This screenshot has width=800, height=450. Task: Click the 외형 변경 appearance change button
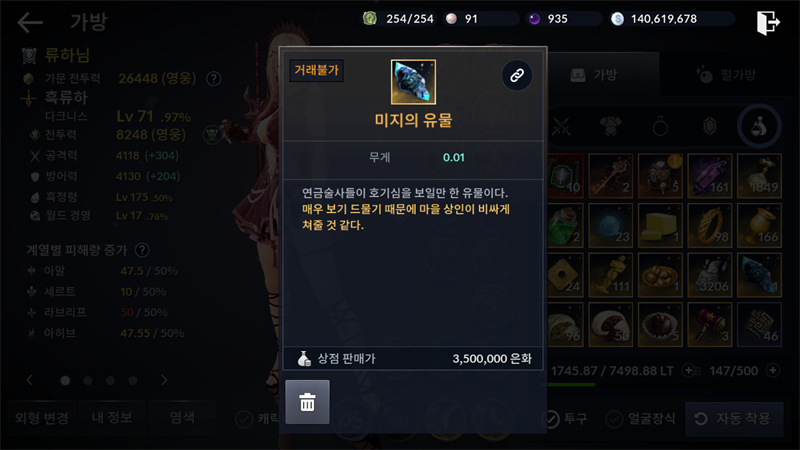tap(42, 418)
